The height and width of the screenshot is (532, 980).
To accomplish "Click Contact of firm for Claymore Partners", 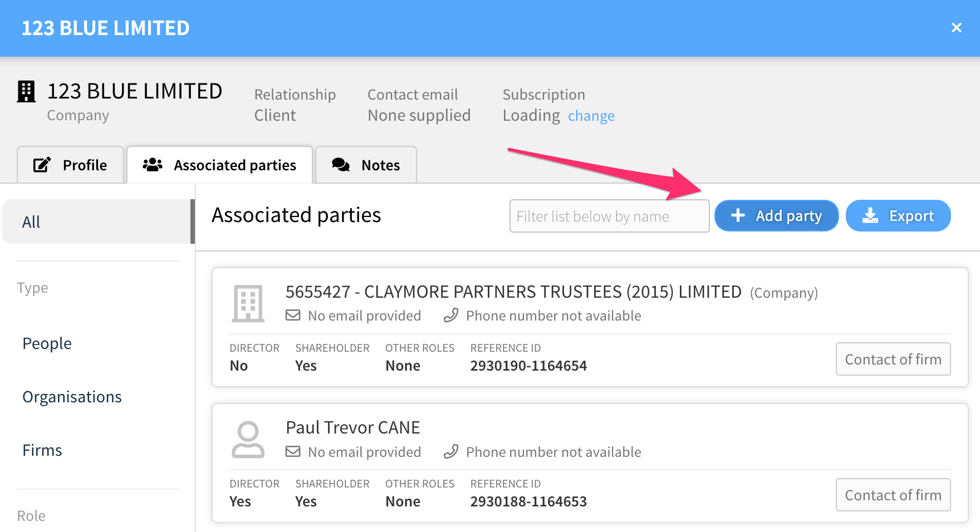I will (x=893, y=359).
